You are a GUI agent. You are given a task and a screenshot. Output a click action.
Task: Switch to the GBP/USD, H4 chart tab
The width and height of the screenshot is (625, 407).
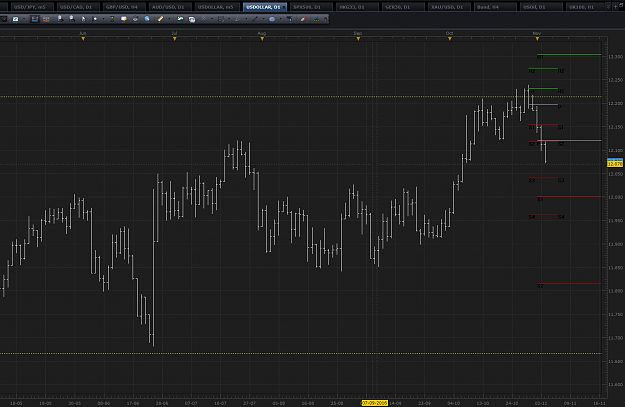point(122,7)
